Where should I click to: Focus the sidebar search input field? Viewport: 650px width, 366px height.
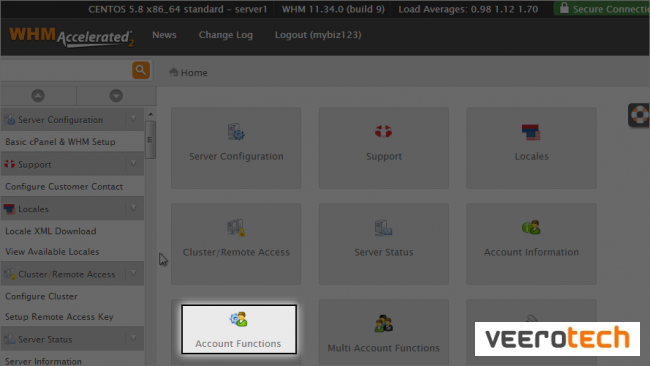coord(66,70)
